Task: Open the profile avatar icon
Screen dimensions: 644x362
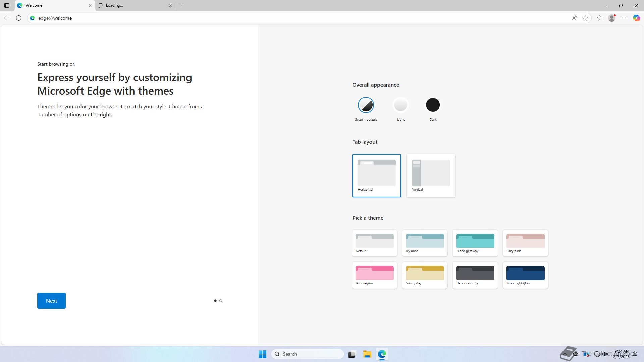Action: point(612,18)
